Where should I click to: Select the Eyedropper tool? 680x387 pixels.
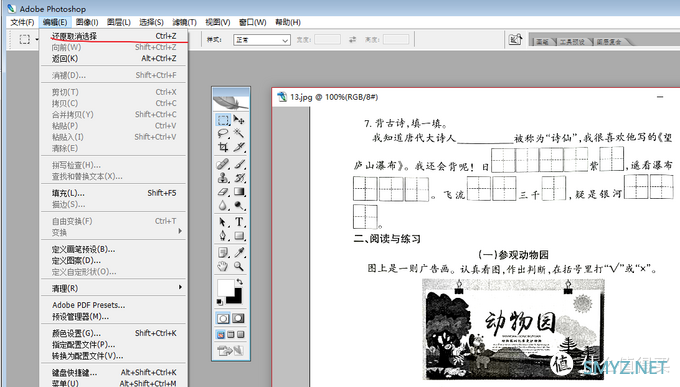[x=239, y=253]
